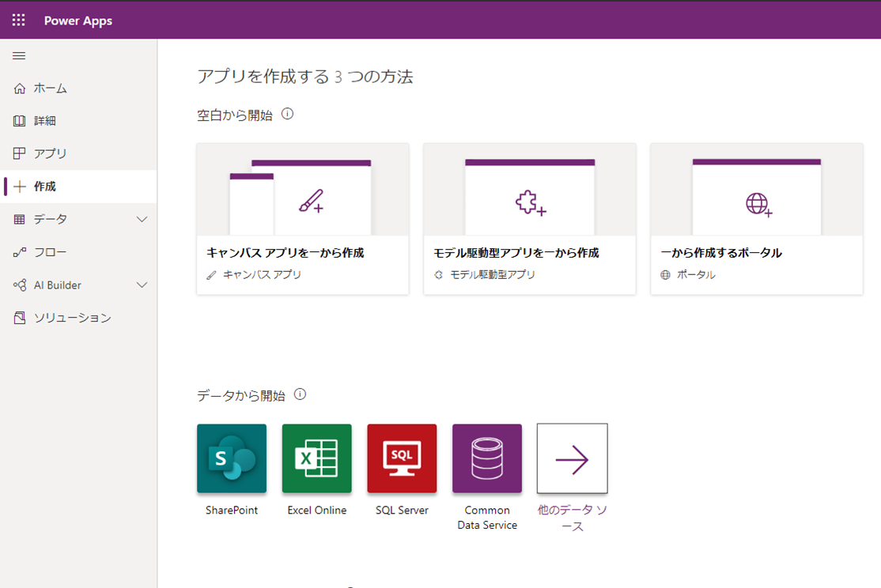This screenshot has height=588, width=881.
Task: Click the キャンバス アプリ subtitle text
Action: click(x=262, y=274)
